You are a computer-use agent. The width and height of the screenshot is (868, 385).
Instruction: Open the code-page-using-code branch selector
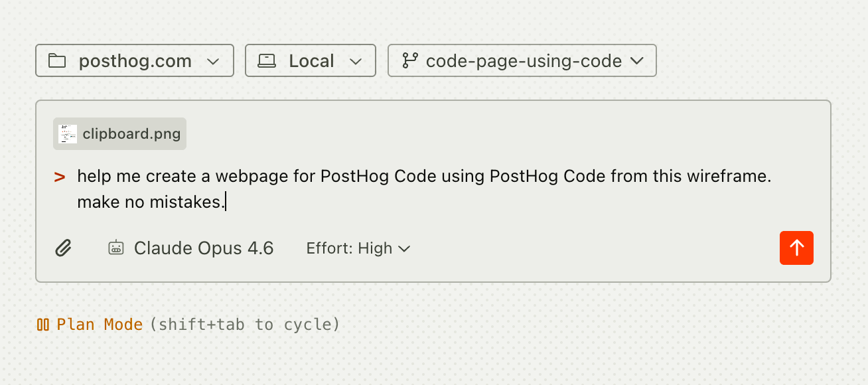pos(522,61)
